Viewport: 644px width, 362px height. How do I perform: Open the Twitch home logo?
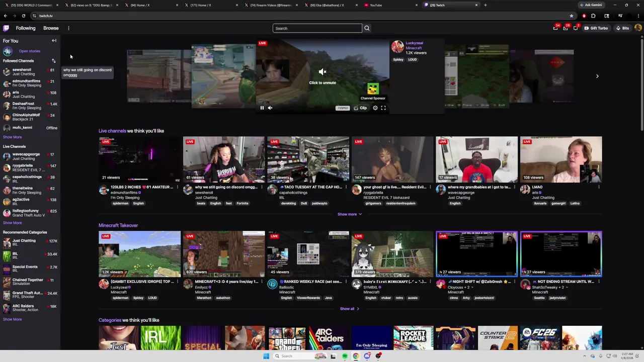[x=6, y=28]
